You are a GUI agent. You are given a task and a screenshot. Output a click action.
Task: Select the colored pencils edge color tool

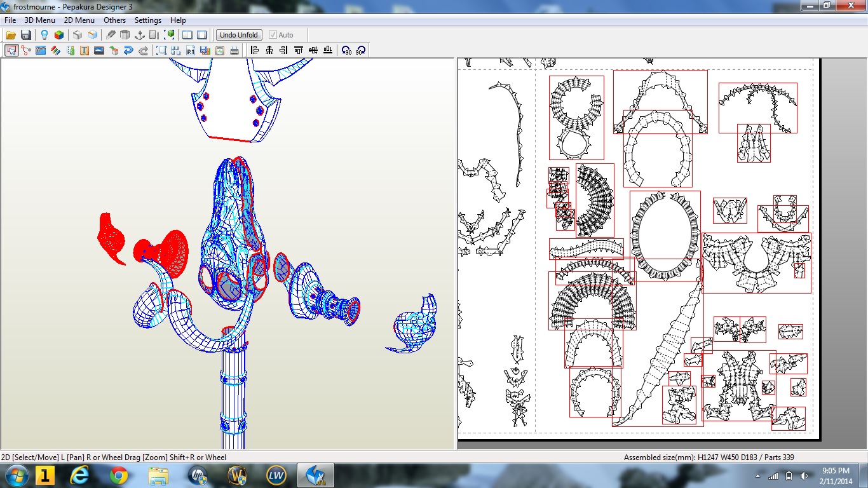55,50
